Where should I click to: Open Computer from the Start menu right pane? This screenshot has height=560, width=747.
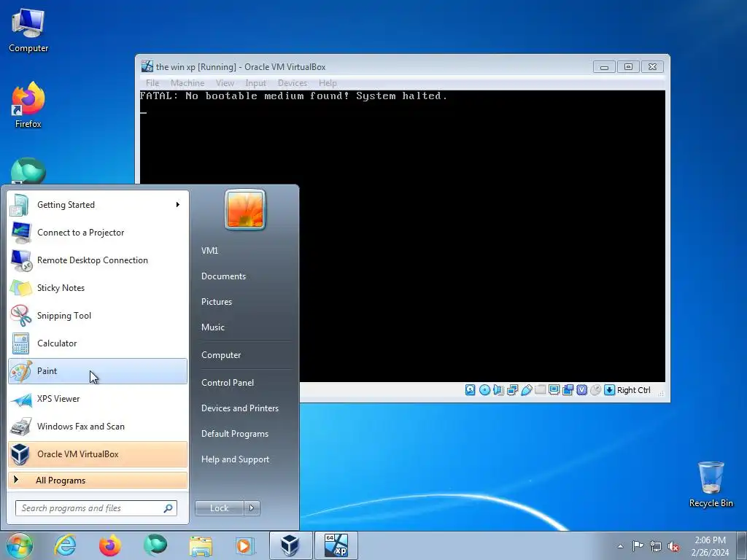tap(221, 355)
